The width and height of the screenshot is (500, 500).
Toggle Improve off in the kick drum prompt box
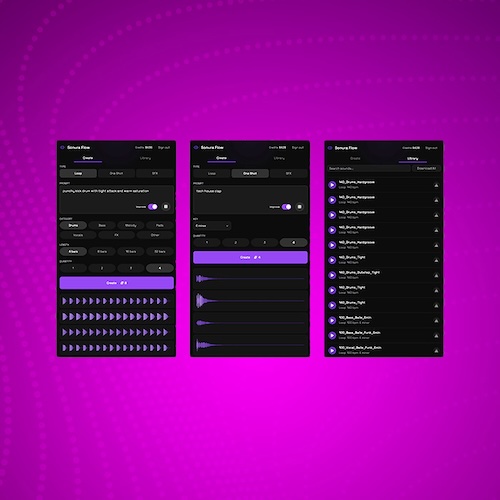coord(153,207)
